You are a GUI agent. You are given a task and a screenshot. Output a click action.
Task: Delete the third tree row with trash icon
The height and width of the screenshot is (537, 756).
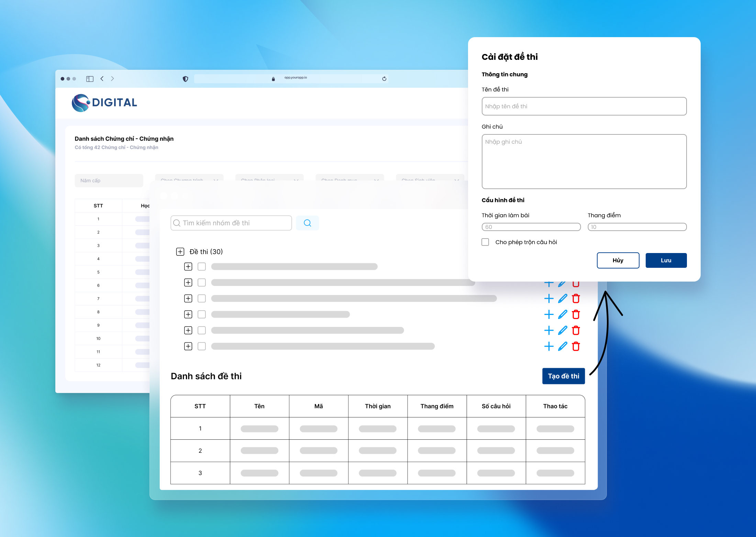pos(576,298)
